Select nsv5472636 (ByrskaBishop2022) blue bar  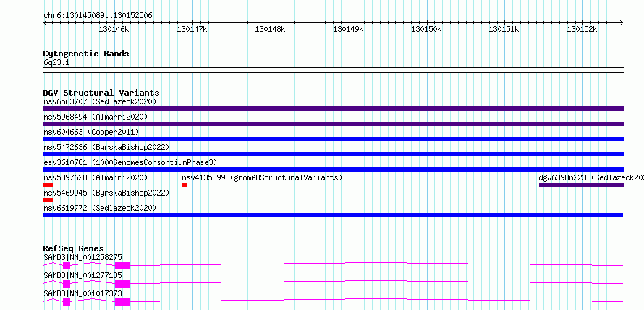(333, 154)
